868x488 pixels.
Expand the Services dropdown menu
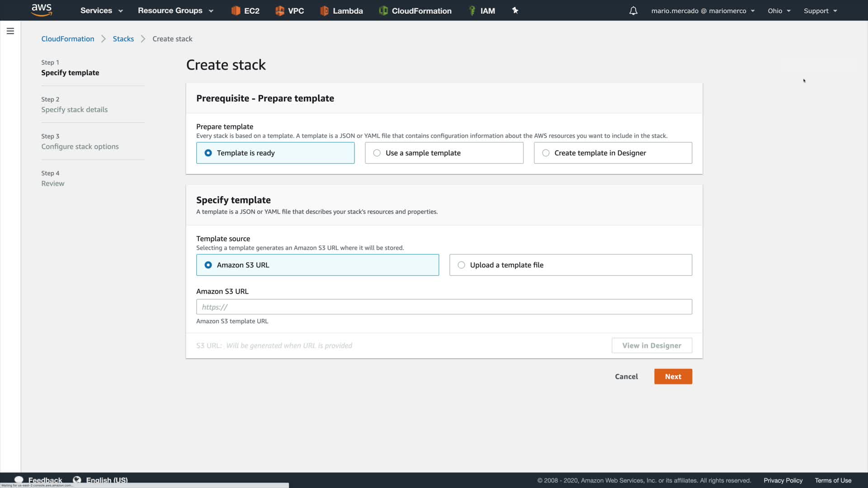tap(101, 11)
